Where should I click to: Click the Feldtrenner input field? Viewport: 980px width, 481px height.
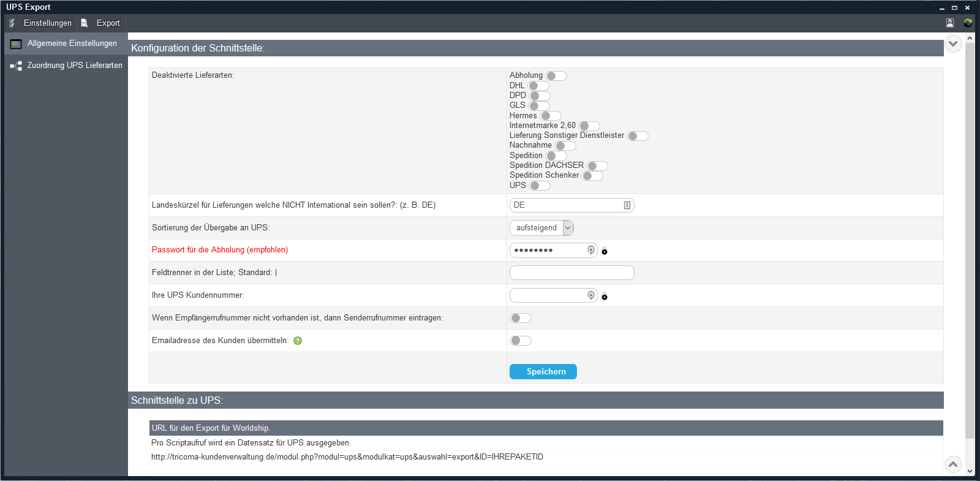[571, 273]
